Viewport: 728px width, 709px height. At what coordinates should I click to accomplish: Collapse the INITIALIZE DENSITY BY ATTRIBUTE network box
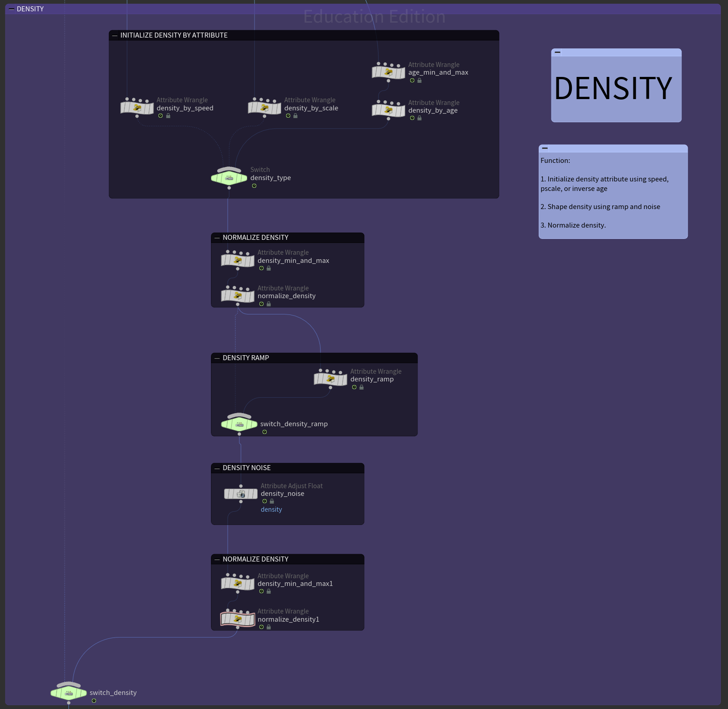pos(115,35)
